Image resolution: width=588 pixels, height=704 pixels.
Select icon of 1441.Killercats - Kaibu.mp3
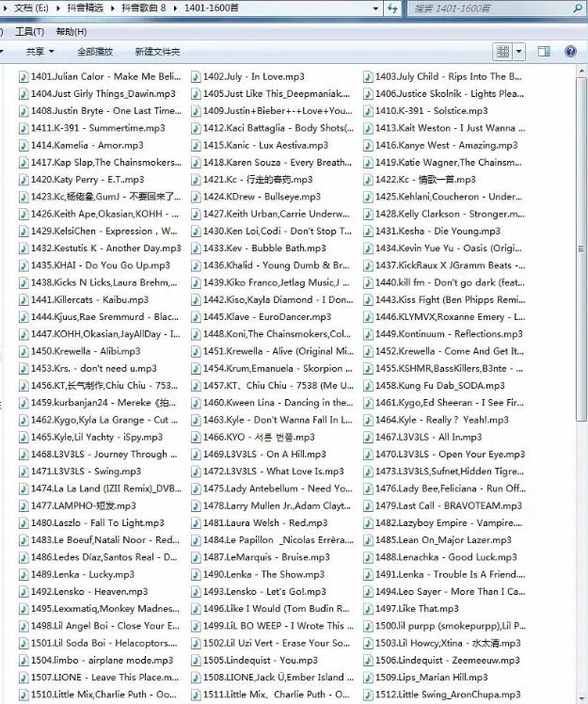point(24,300)
